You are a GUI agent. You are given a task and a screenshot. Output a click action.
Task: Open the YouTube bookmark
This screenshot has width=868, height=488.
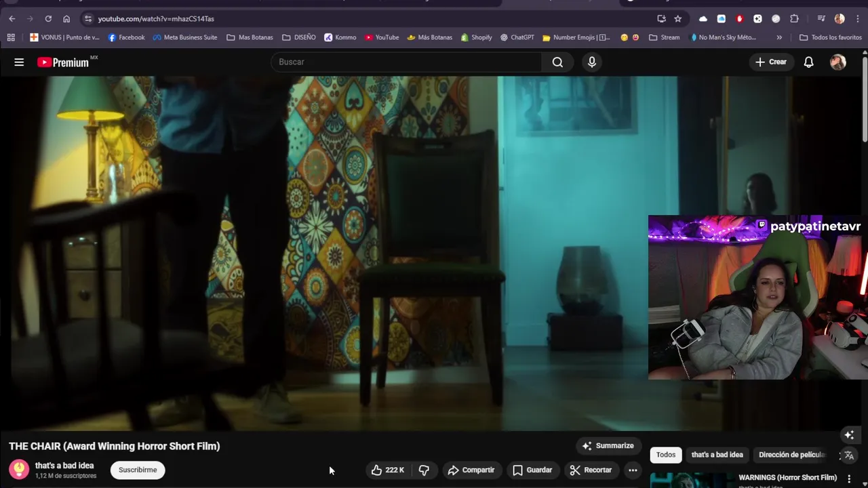(382, 37)
